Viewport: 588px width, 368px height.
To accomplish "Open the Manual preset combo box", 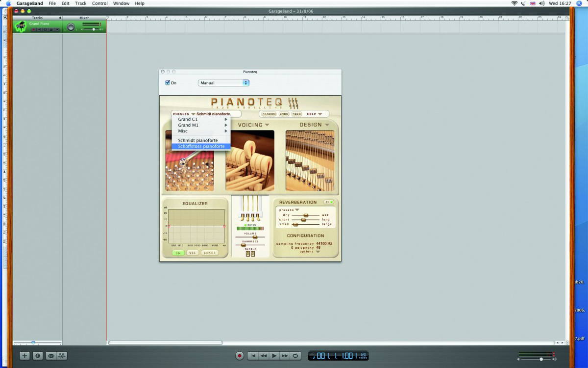I will tap(223, 83).
